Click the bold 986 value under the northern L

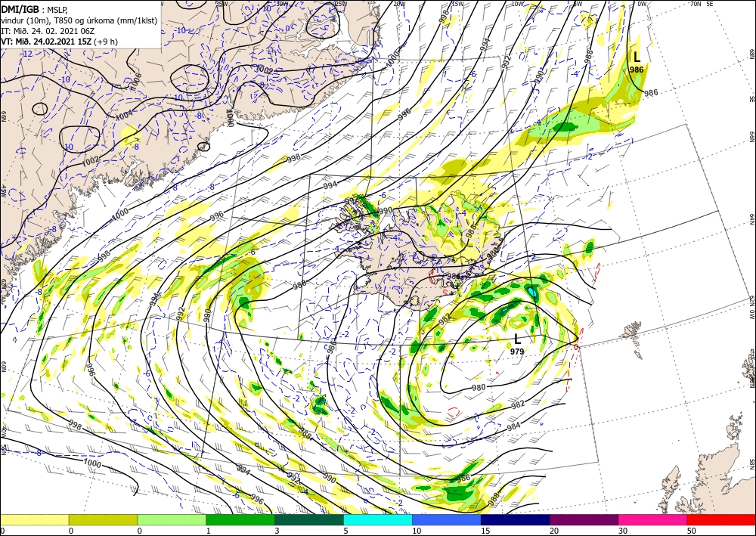click(x=637, y=70)
